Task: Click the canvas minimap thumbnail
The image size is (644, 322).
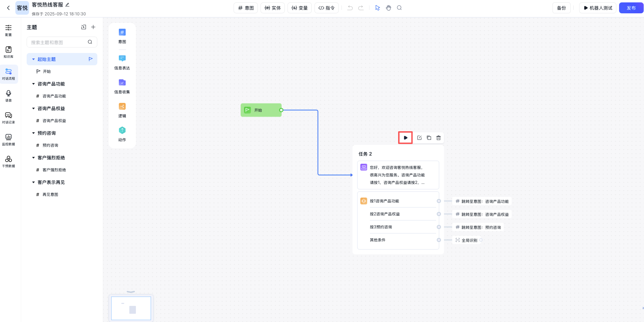Action: (131, 308)
